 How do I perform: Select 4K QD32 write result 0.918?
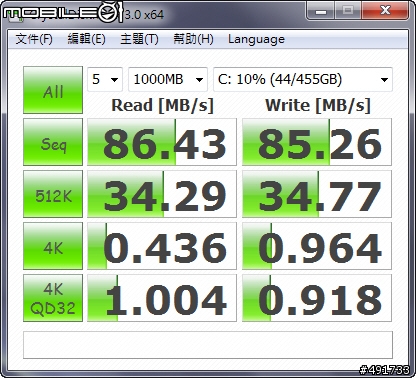317,298
